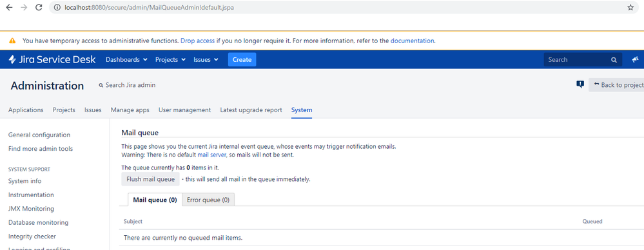Image resolution: width=644 pixels, height=250 pixels.
Task: Open JMX Monitoring in sidebar
Action: (31, 209)
